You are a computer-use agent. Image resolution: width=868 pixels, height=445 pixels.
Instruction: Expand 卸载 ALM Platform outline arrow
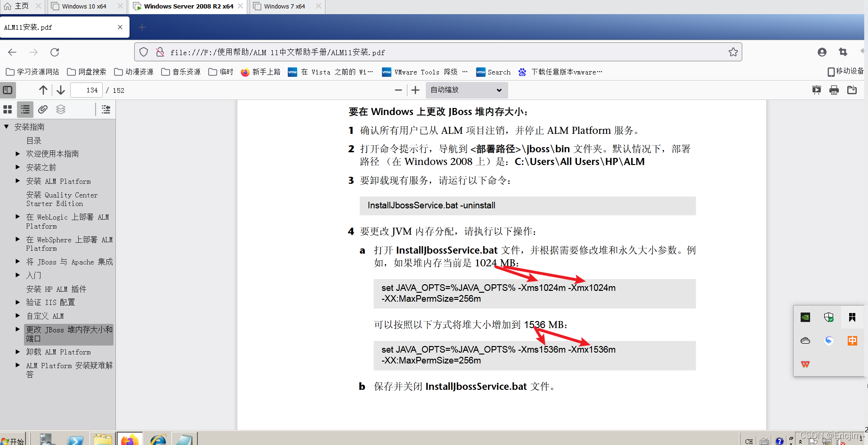coord(18,352)
